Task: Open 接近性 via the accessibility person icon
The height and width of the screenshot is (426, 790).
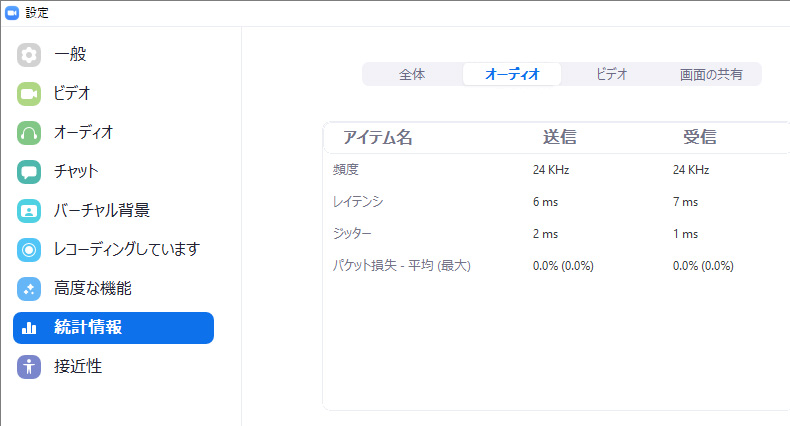Action: pos(29,366)
